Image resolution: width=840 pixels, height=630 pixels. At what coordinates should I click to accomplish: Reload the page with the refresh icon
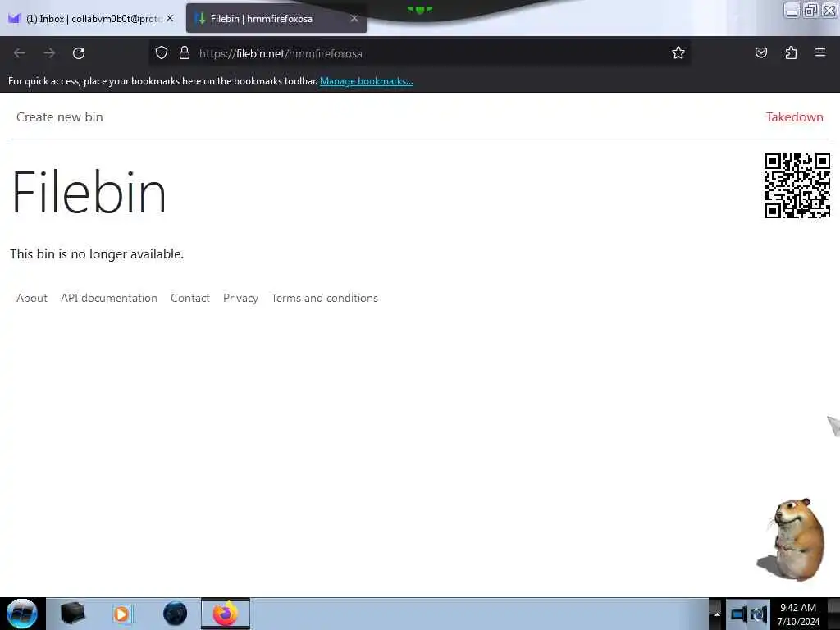(x=79, y=53)
